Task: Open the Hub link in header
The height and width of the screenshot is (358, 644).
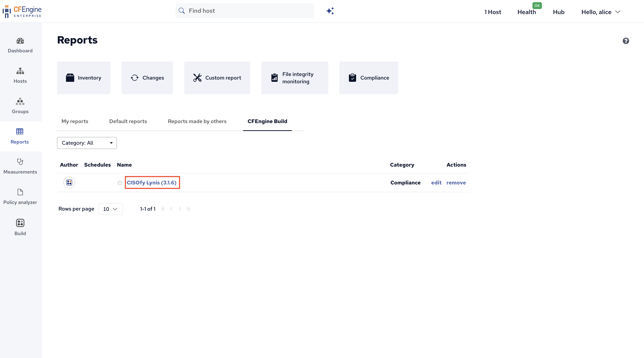Action: tap(559, 12)
